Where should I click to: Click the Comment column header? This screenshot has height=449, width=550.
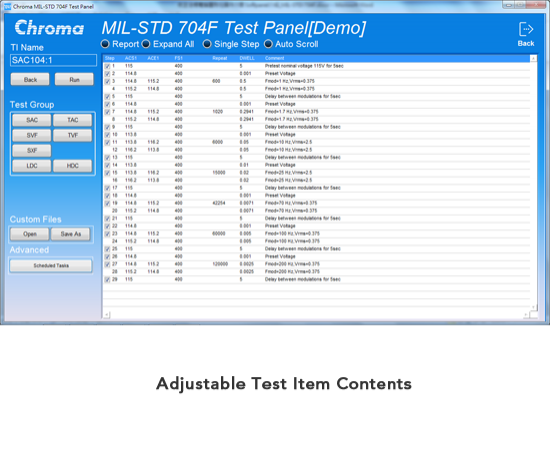[x=274, y=58]
